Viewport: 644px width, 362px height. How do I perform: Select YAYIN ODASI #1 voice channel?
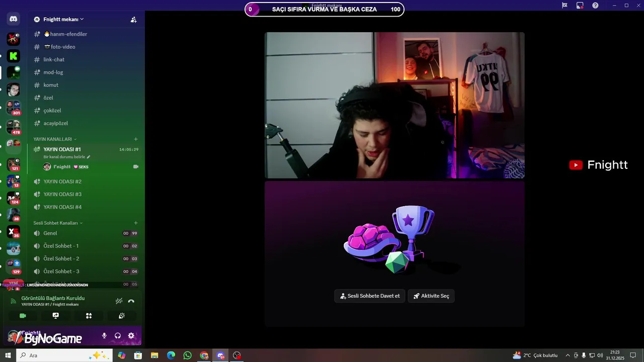pos(86,149)
